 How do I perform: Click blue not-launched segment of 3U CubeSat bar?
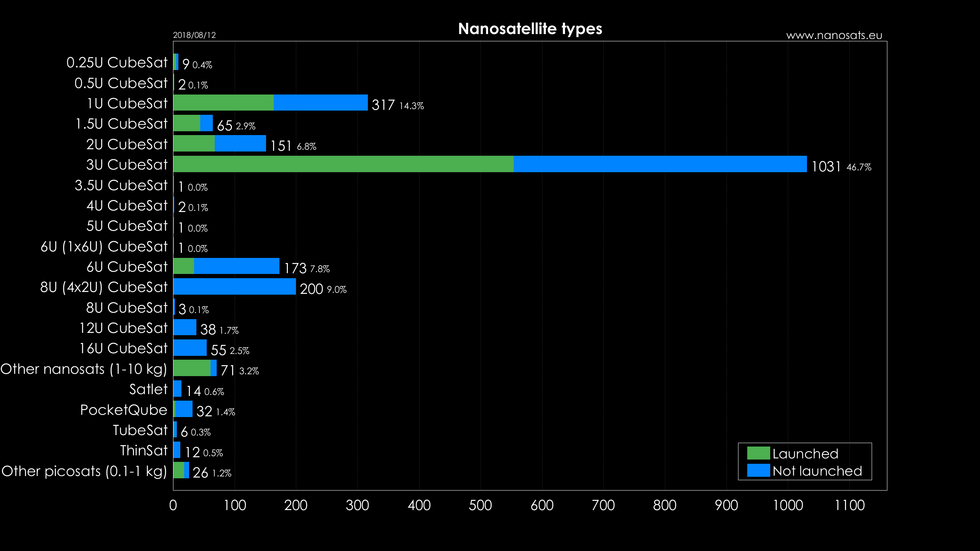click(660, 164)
